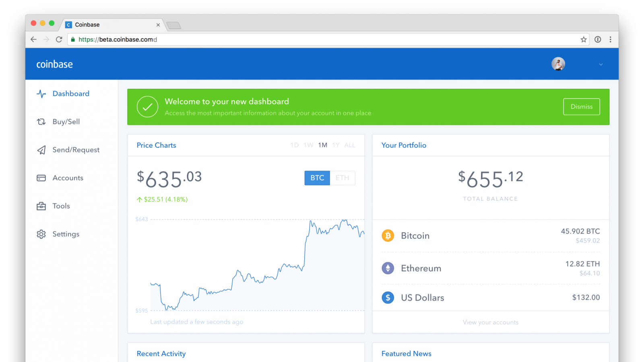Click the Send/Request paper plane icon
The height and width of the screenshot is (362, 644).
tap(41, 150)
